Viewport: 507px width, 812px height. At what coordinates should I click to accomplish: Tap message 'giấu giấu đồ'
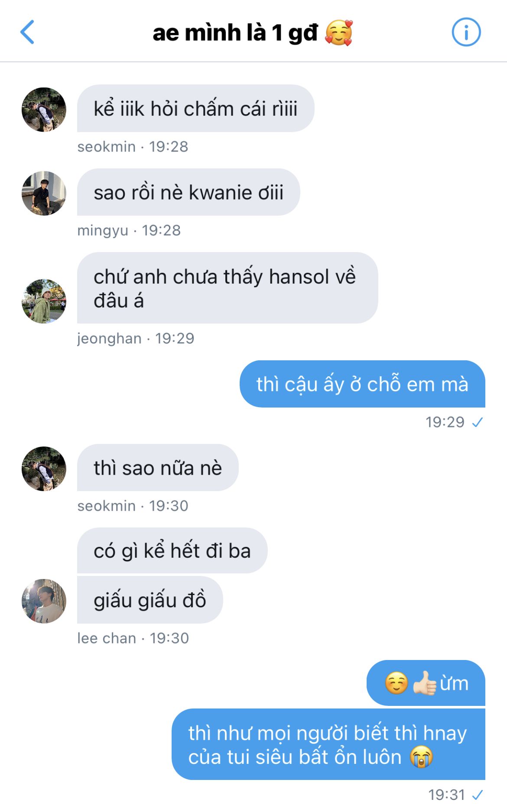point(150,600)
